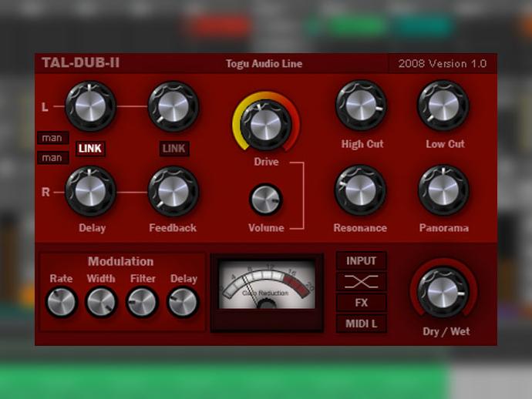Click the Modulation section heading
This screenshot has width=532, height=399.
(x=121, y=261)
